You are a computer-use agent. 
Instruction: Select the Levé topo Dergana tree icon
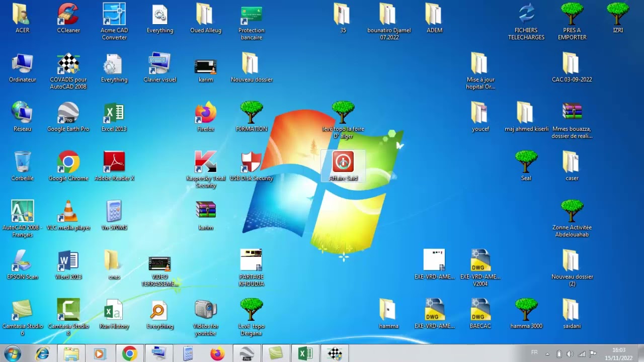click(252, 317)
